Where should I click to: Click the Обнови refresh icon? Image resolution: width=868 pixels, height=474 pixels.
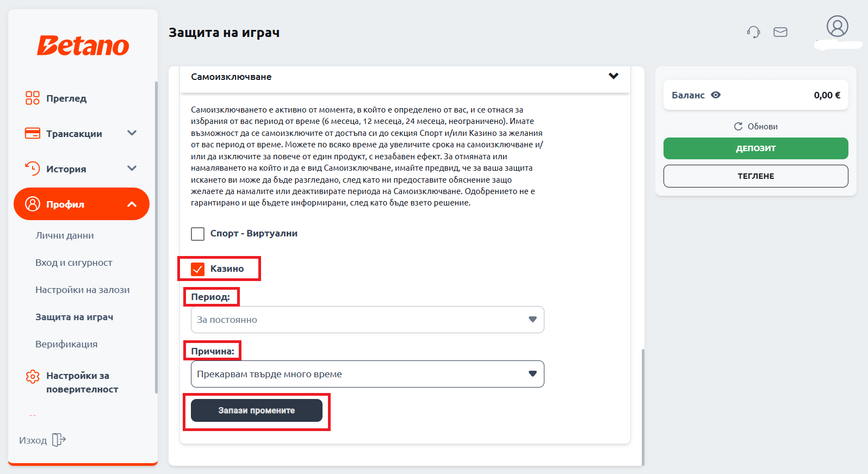(738, 126)
